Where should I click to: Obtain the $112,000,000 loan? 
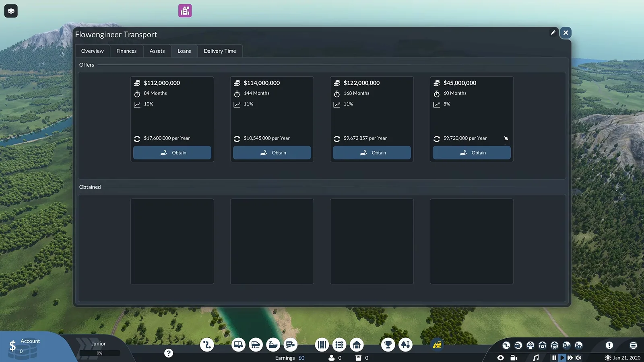172,152
